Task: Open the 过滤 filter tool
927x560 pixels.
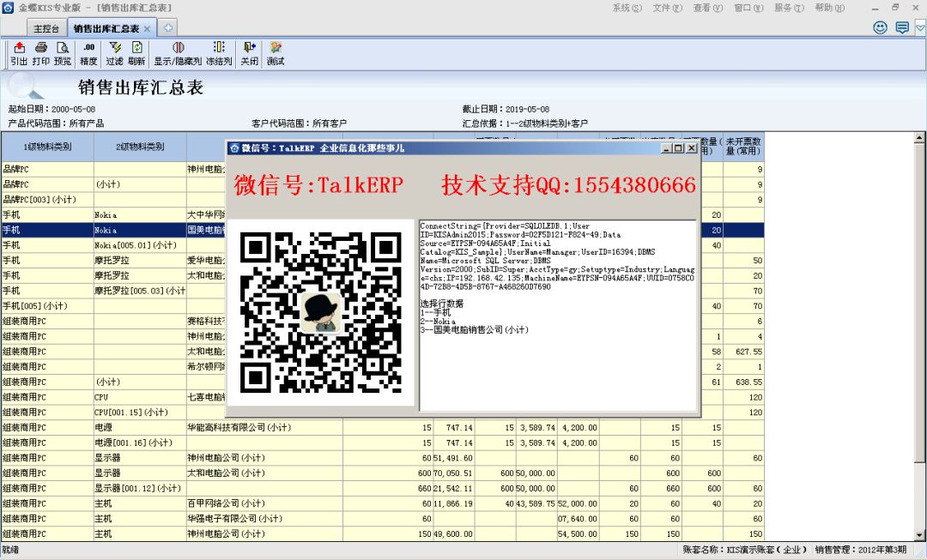Action: coord(115,53)
